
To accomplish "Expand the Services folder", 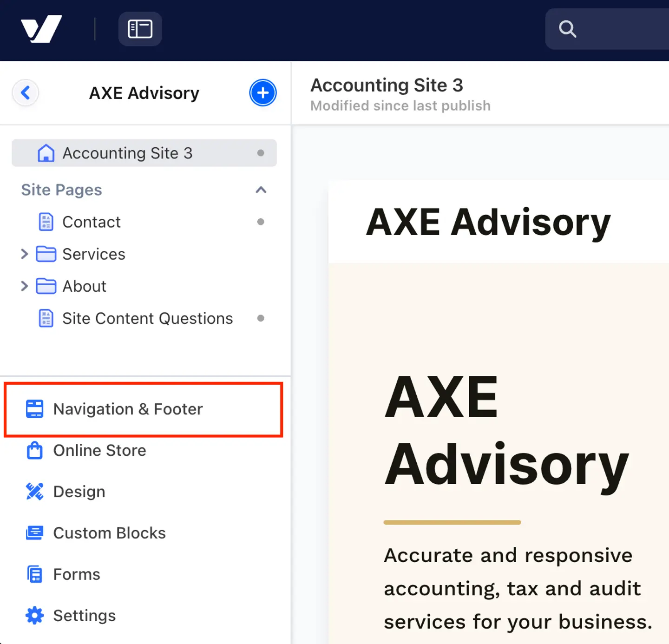I will pos(25,254).
